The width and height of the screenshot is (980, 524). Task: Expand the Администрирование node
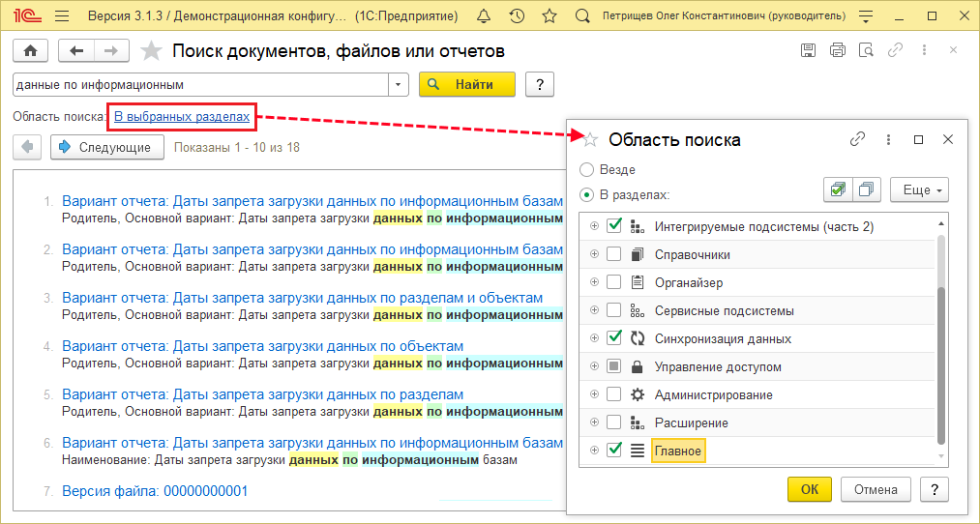(594, 394)
